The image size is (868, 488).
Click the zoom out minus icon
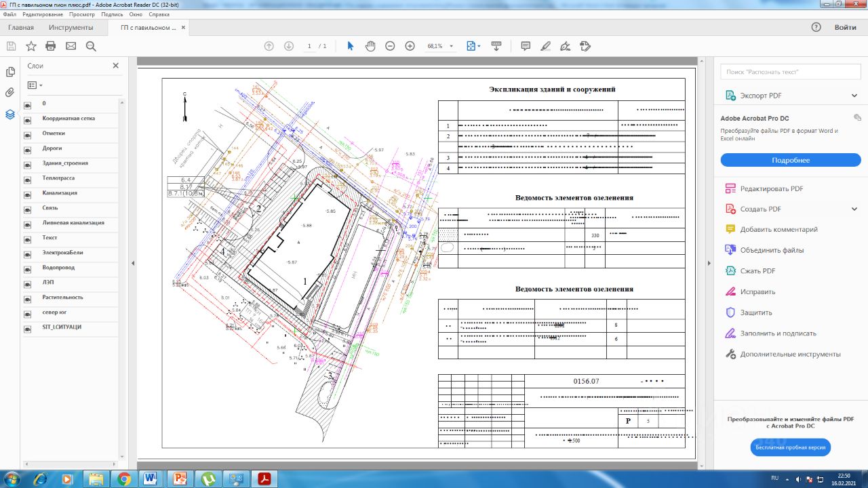(390, 46)
